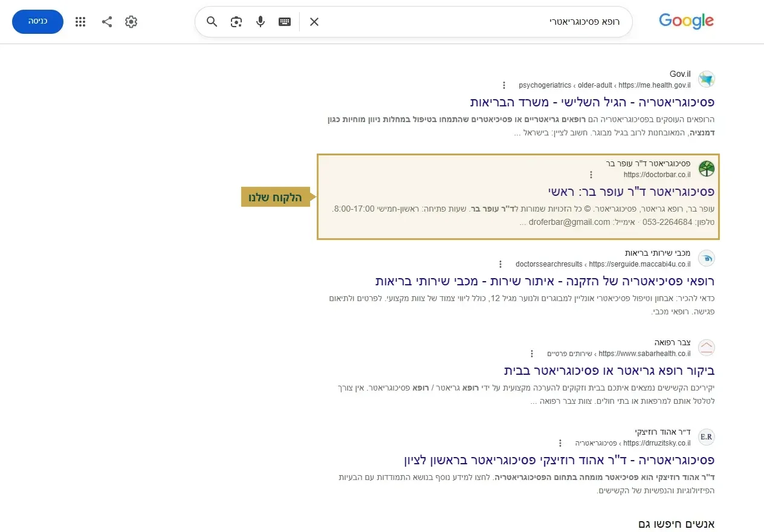
Task: Open the three-dot menu of the drruzitsky.co.il result
Action: [560, 443]
